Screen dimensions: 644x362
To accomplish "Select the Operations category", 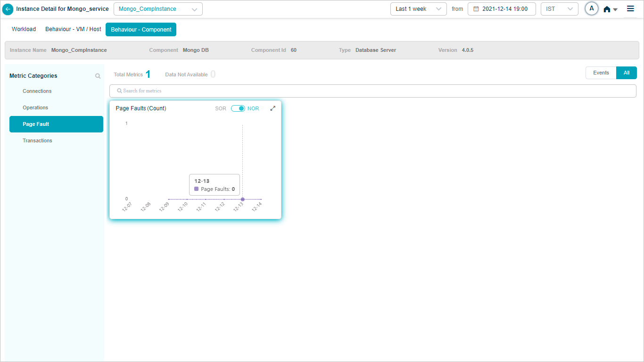I will [35, 108].
